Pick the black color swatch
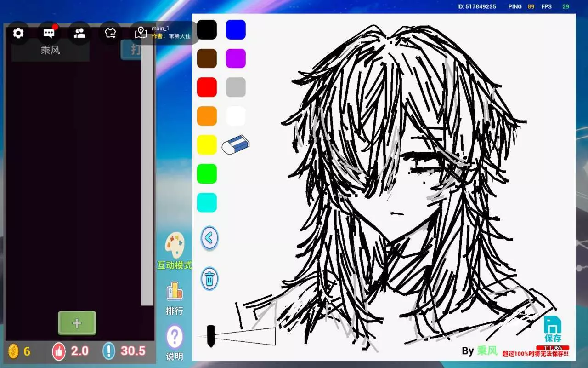The image size is (588, 368). coord(207,29)
